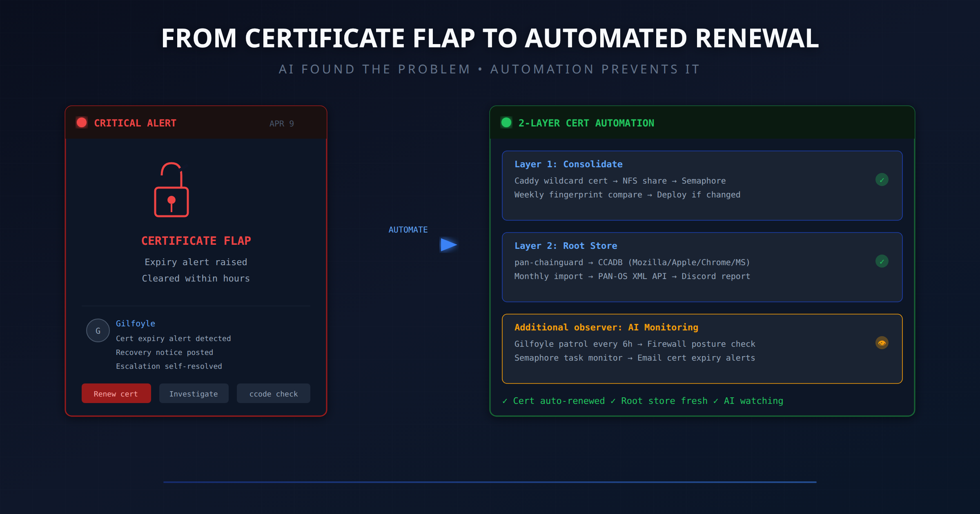Click 'Escalation self-resolved' text
Screen dimensions: 980x514
(169, 366)
